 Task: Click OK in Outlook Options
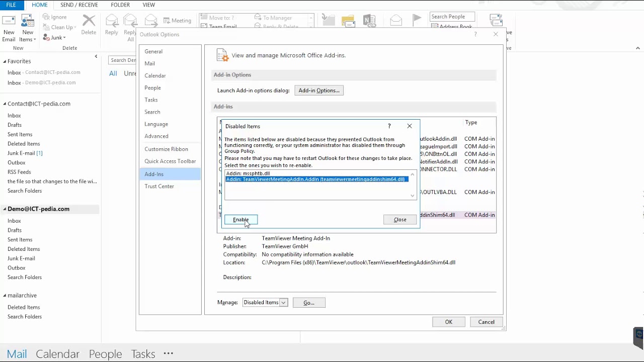[x=449, y=322]
